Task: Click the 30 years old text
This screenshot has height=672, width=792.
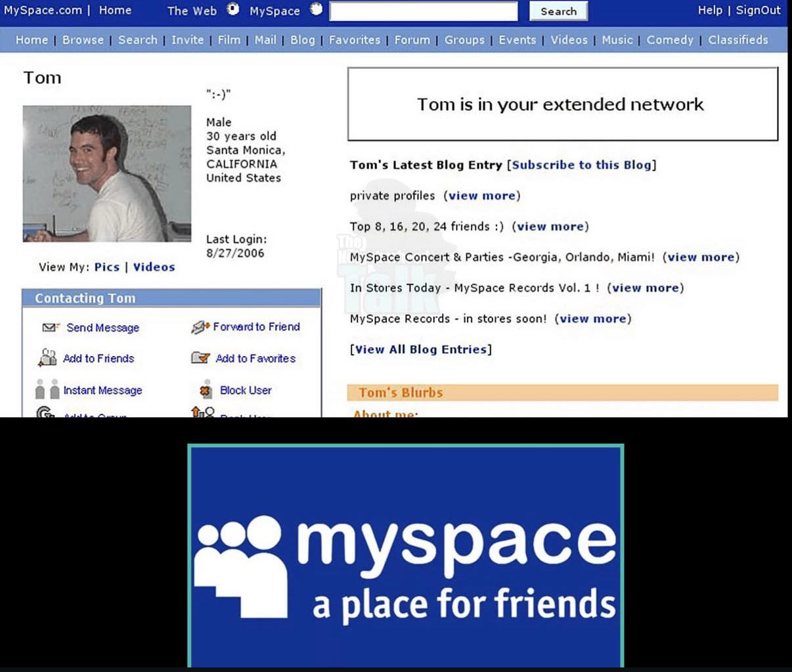Action: [x=241, y=136]
